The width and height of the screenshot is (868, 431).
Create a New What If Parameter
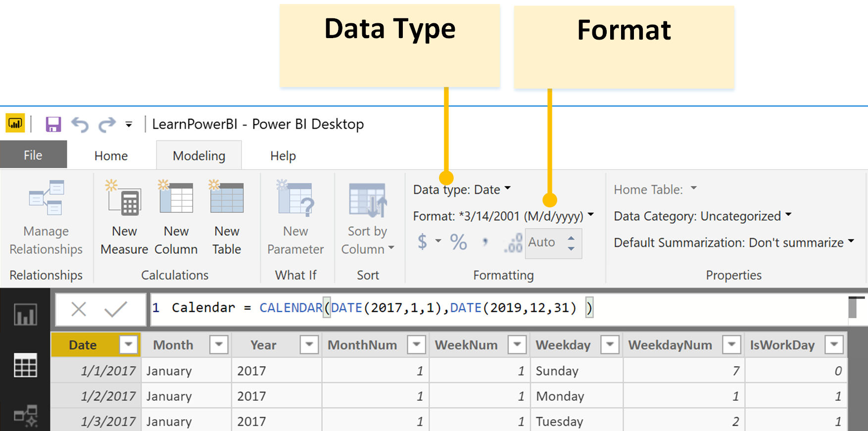[295, 218]
